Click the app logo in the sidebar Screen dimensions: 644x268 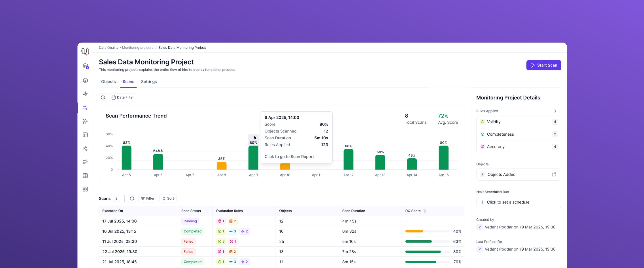pyautogui.click(x=85, y=51)
